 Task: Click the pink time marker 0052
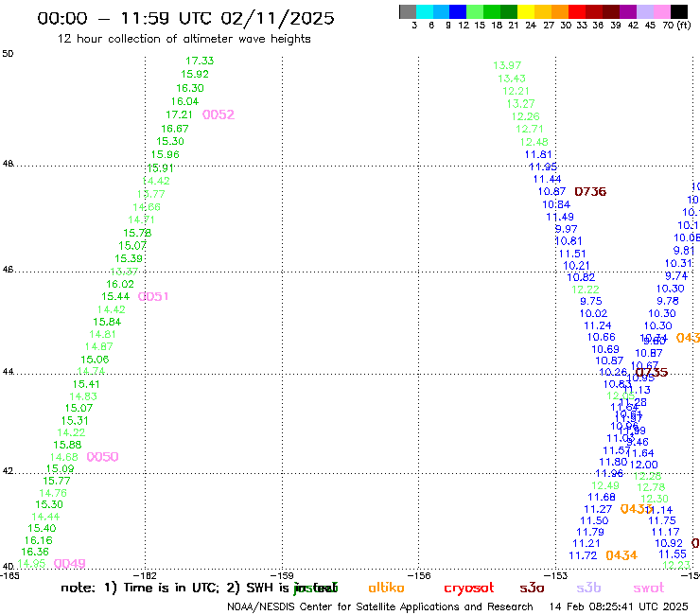pyautogui.click(x=219, y=114)
